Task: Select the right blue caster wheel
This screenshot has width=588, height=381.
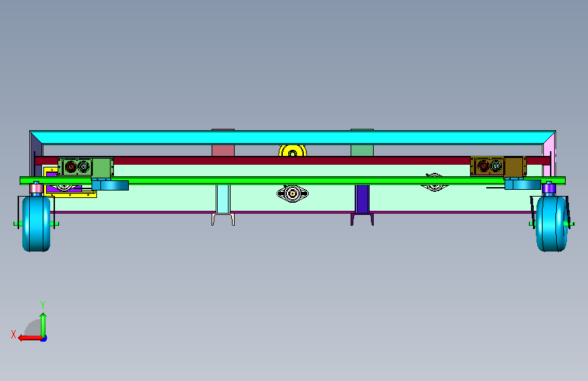Action: pos(551,224)
